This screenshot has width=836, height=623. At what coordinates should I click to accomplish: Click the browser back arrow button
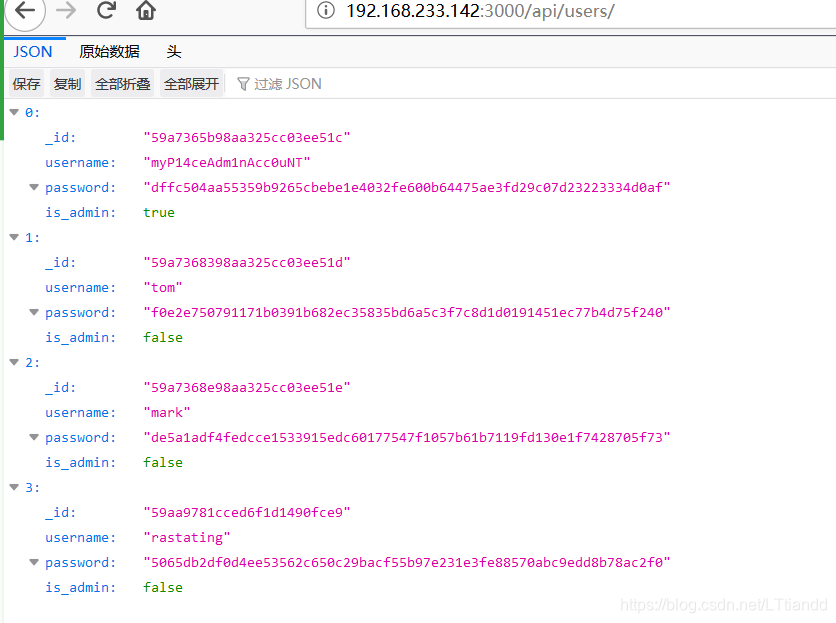tap(25, 10)
